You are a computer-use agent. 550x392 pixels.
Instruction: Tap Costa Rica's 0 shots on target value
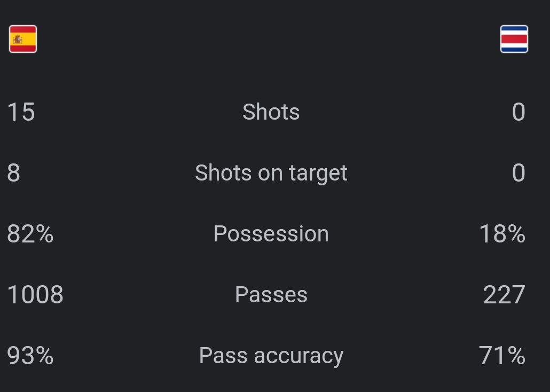[x=518, y=173]
